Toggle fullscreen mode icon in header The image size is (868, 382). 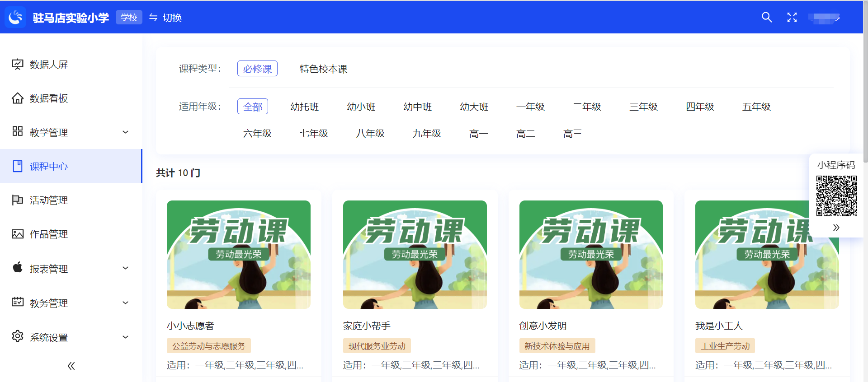point(792,18)
